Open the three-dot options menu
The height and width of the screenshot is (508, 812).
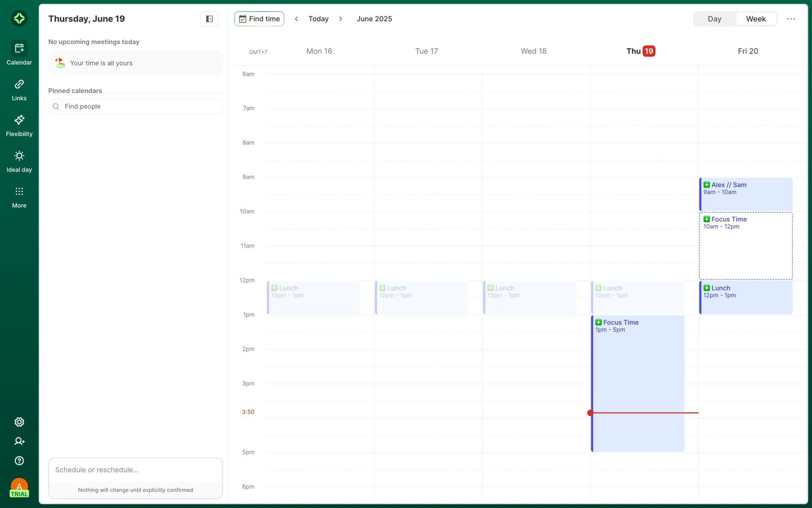(x=791, y=19)
